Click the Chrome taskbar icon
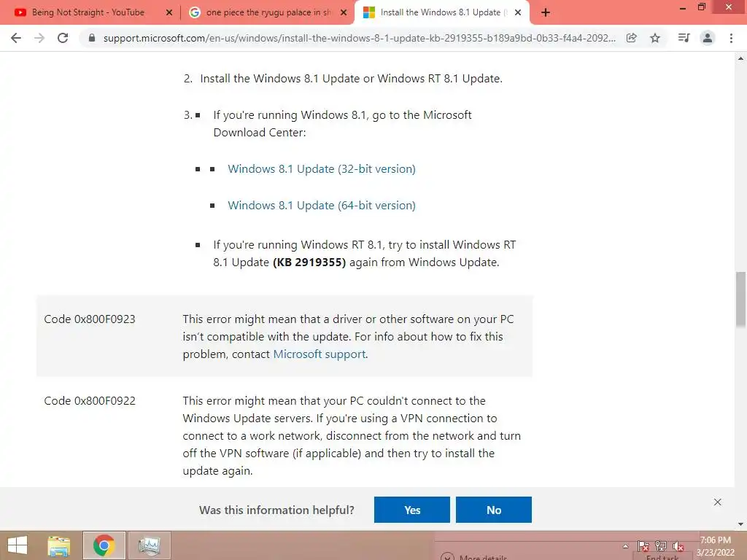747x560 pixels. (104, 545)
